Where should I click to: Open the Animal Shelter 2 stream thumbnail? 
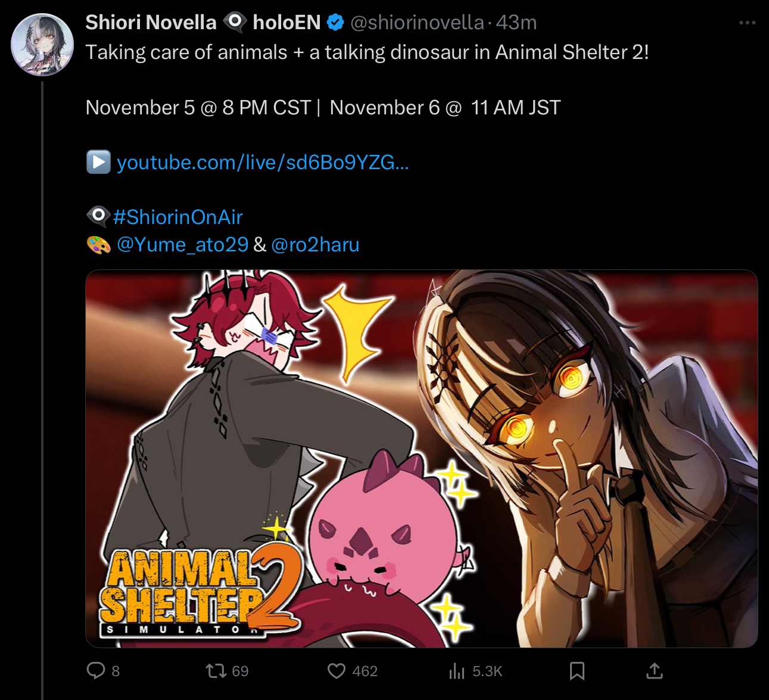coord(422,459)
